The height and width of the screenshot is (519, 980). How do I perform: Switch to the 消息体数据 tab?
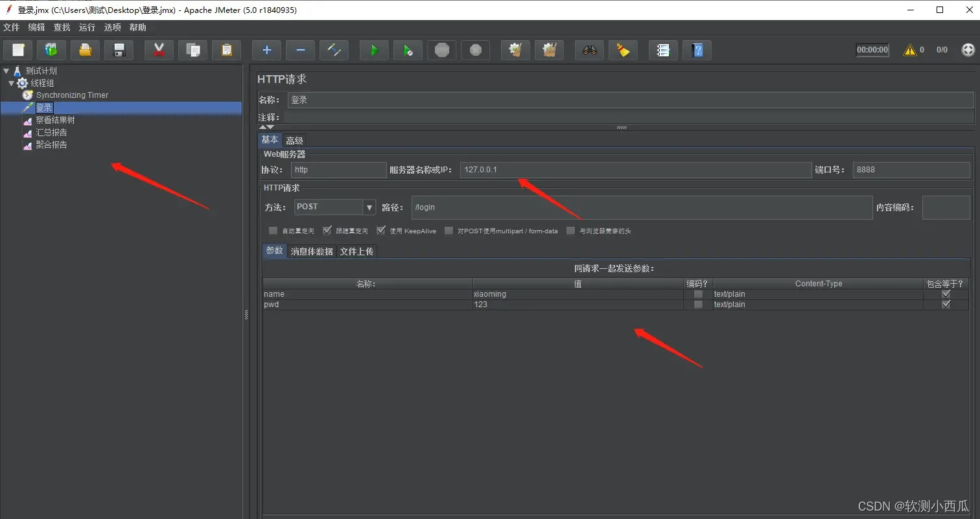312,251
